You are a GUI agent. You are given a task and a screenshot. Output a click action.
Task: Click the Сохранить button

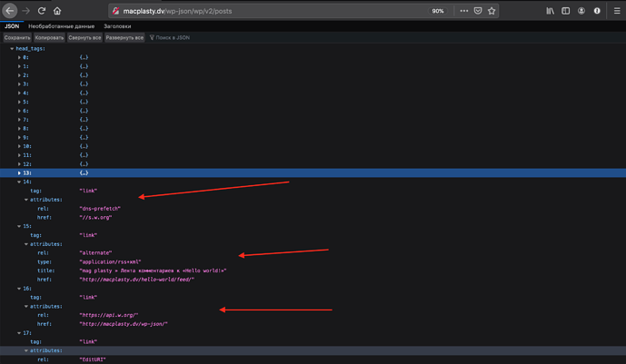coord(17,37)
